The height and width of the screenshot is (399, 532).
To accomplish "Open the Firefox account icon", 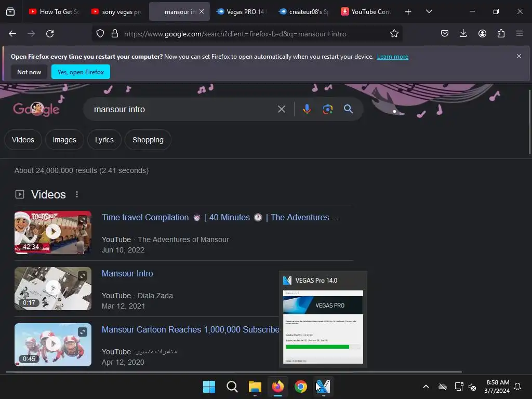I will [482, 34].
